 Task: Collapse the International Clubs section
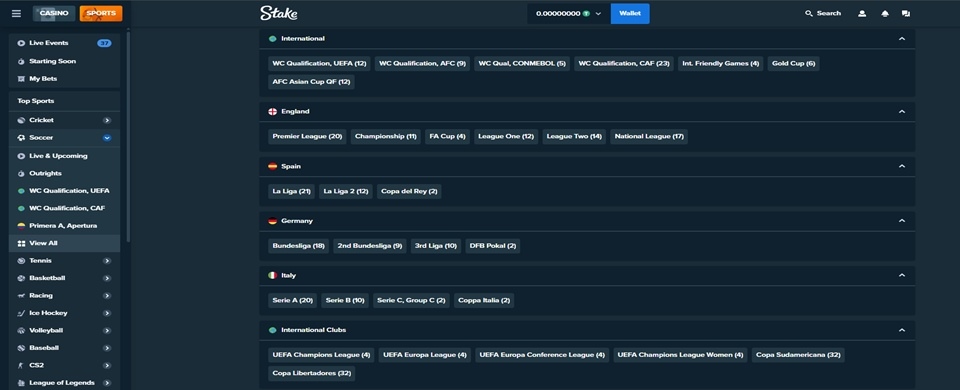pyautogui.click(x=902, y=330)
